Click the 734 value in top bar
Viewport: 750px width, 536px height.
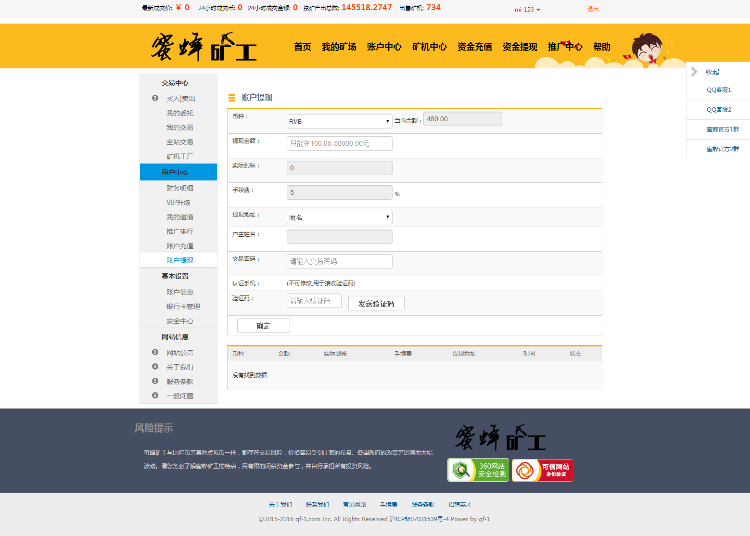pos(433,7)
